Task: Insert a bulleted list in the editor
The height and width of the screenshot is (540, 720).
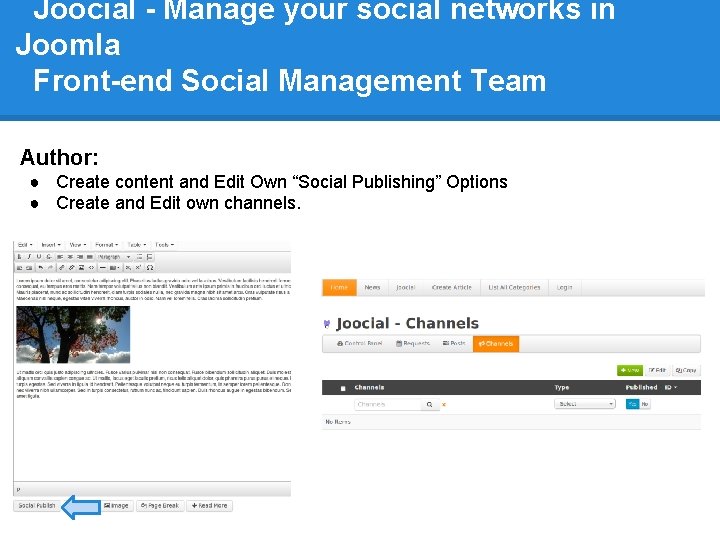Action: coord(140,257)
